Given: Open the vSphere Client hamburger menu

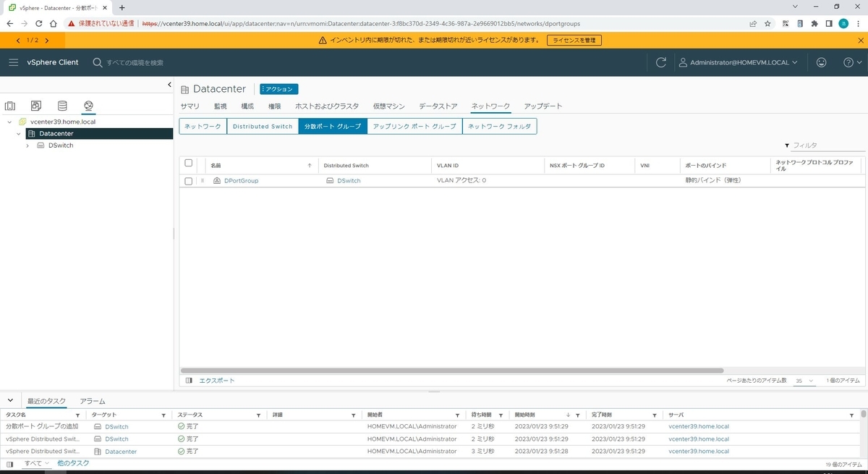Looking at the screenshot, I should click(x=13, y=63).
